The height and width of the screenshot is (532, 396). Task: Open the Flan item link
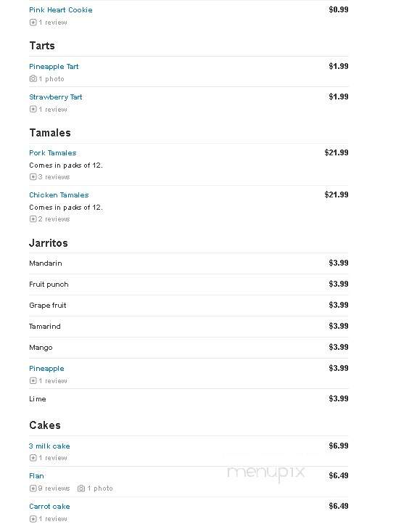[x=36, y=476]
